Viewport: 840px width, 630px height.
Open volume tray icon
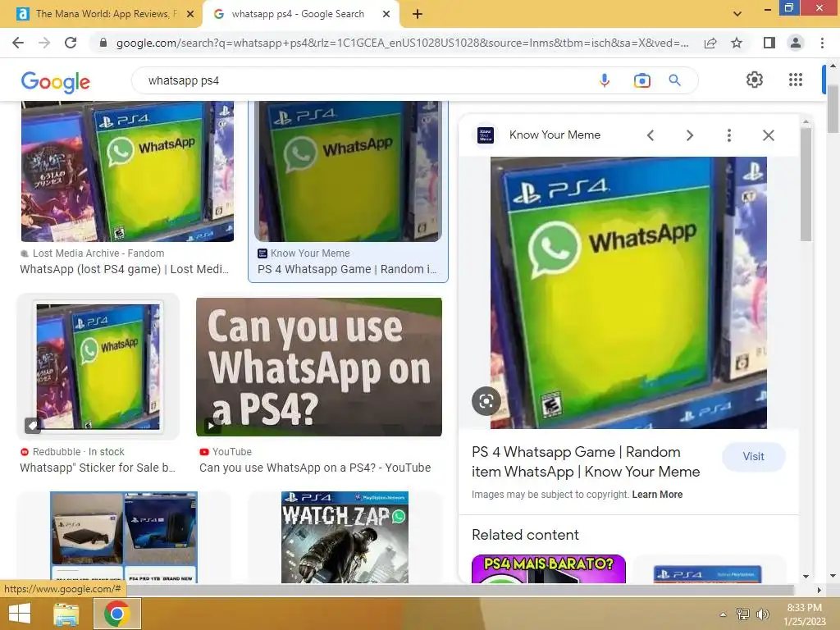coord(762,614)
